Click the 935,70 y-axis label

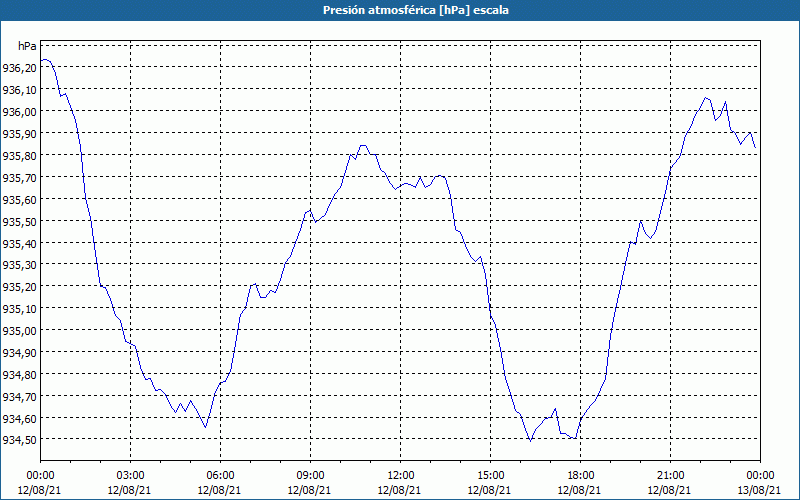[x=19, y=177]
